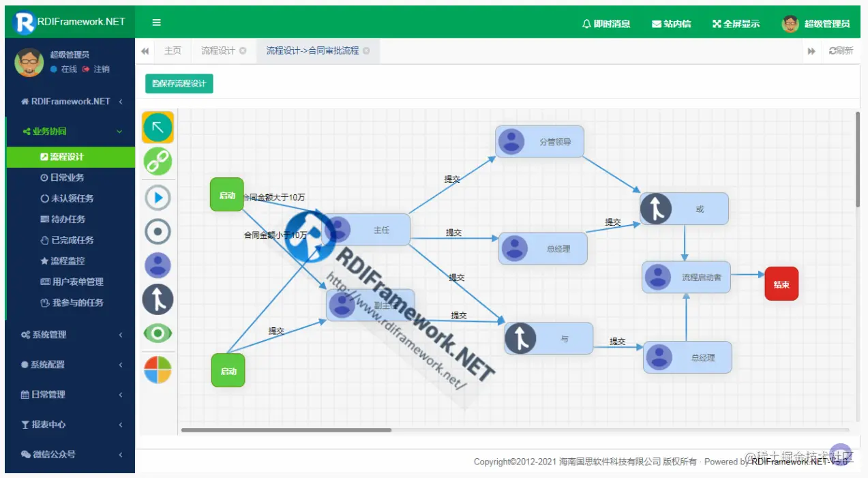Select the end node tool

tap(158, 231)
